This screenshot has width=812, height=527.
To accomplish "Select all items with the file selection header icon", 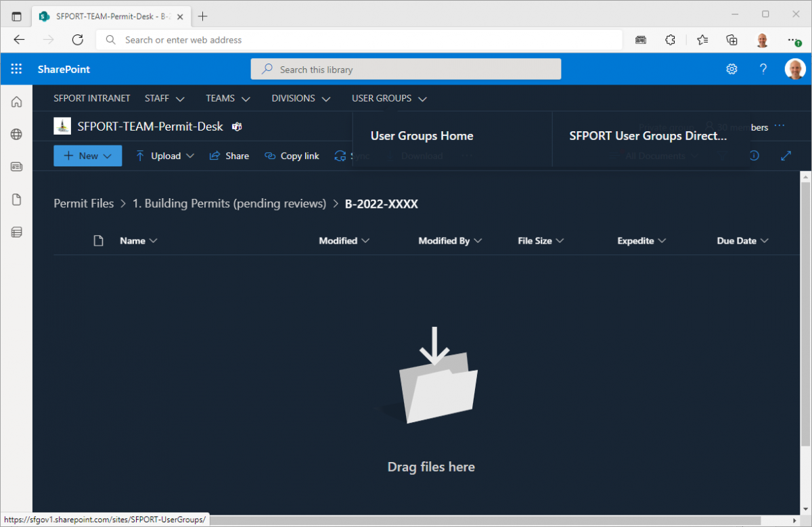I will pyautogui.click(x=97, y=240).
